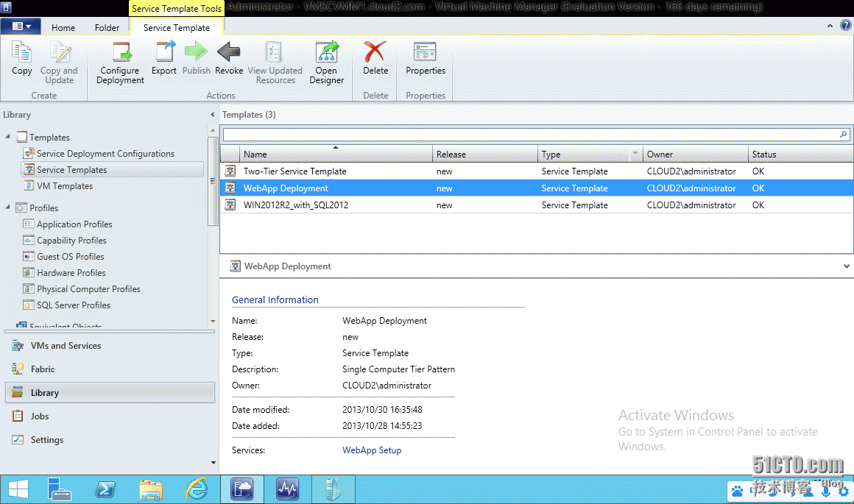This screenshot has height=504, width=854.
Task: Click the WIN2012R2_with_SQL2012 row icon
Action: click(x=230, y=205)
